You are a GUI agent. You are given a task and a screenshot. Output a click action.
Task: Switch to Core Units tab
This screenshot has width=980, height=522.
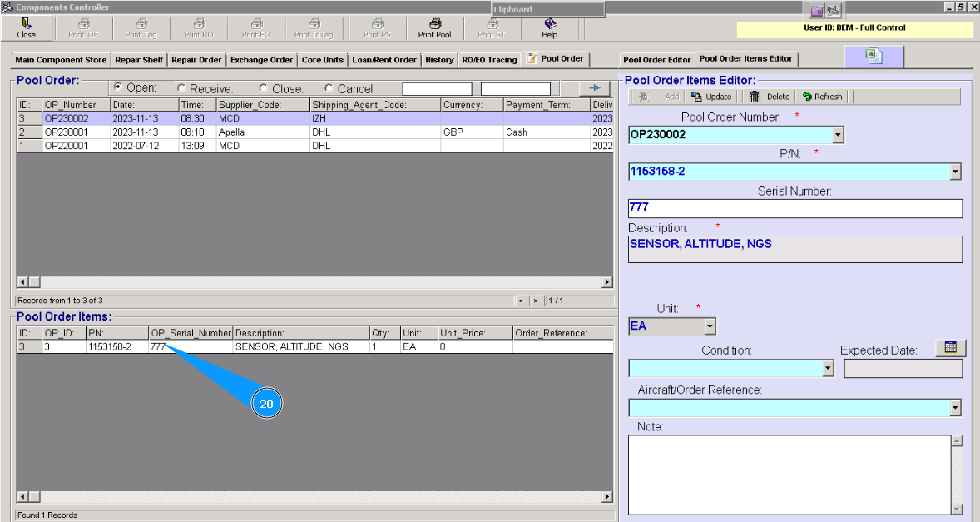click(323, 60)
